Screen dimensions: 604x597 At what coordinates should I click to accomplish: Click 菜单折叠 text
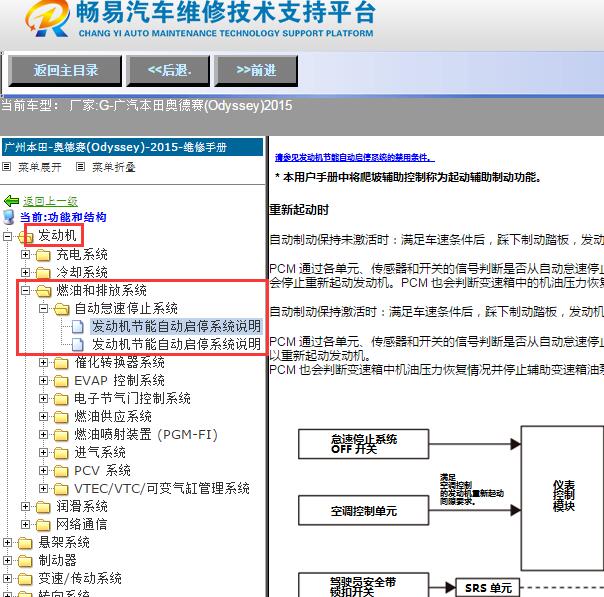[114, 167]
